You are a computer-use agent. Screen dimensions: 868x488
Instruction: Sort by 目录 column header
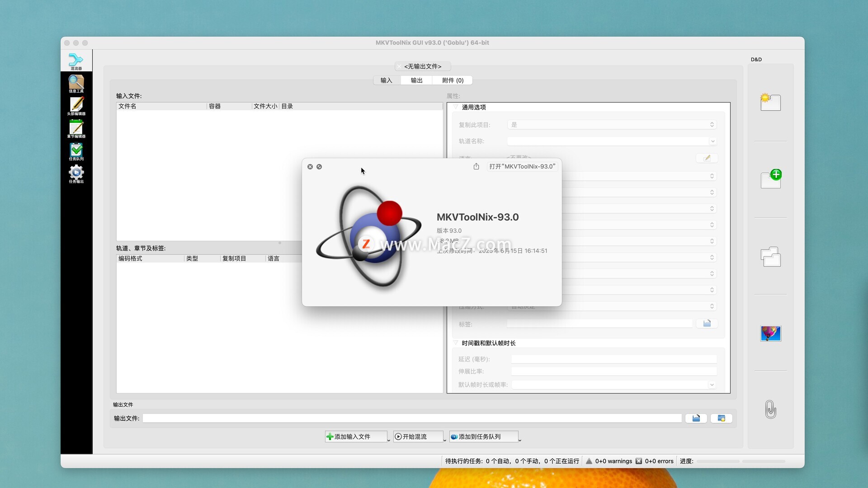pyautogui.click(x=361, y=106)
